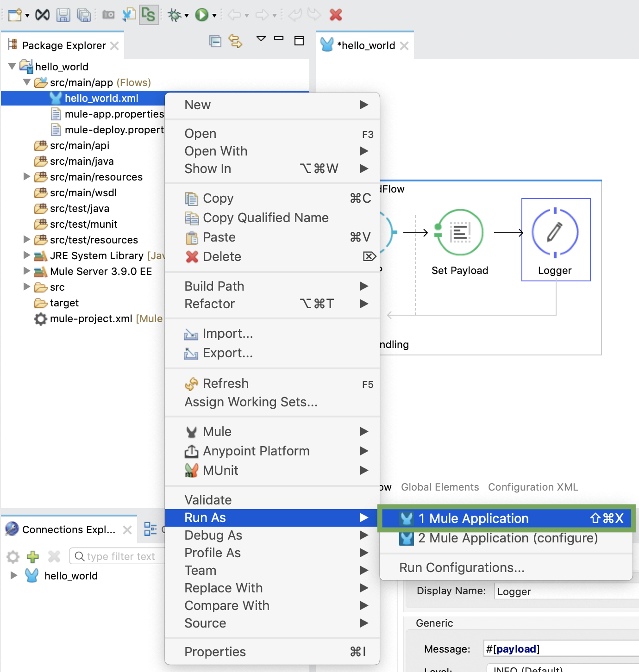639x672 pixels.
Task: Open the Build Path submenu
Action: click(272, 286)
